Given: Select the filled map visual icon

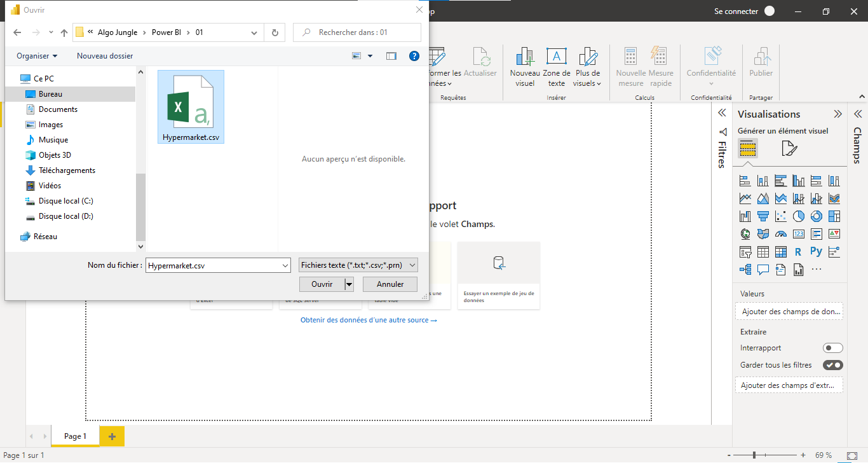Looking at the screenshot, I should click(763, 234).
